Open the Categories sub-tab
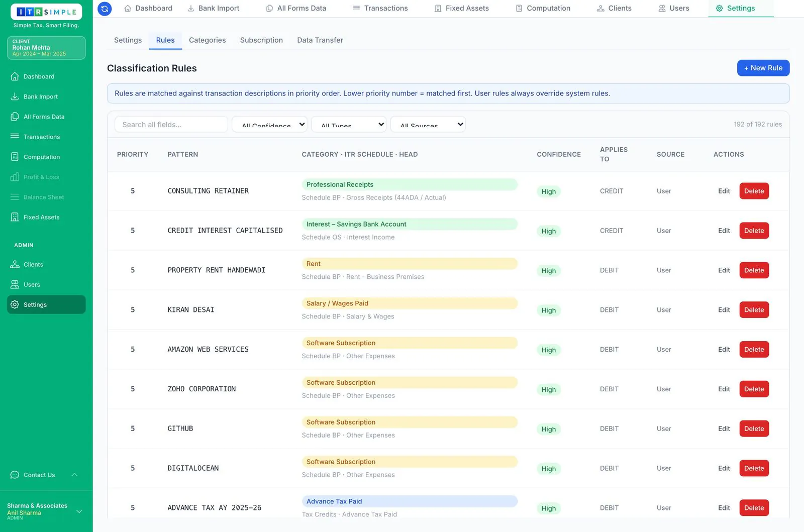The width and height of the screenshot is (804, 532). (x=207, y=40)
